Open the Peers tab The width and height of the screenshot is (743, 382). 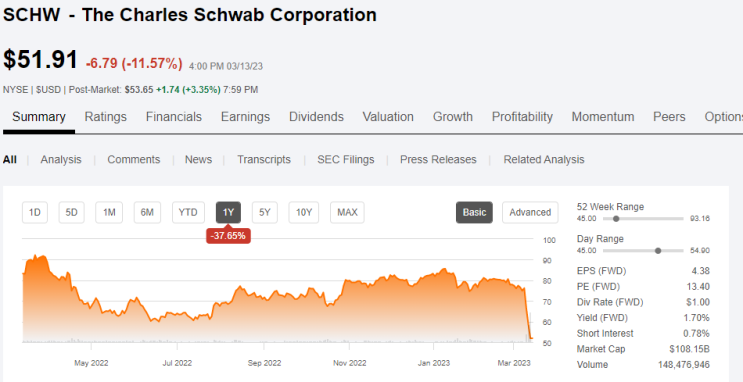click(669, 117)
